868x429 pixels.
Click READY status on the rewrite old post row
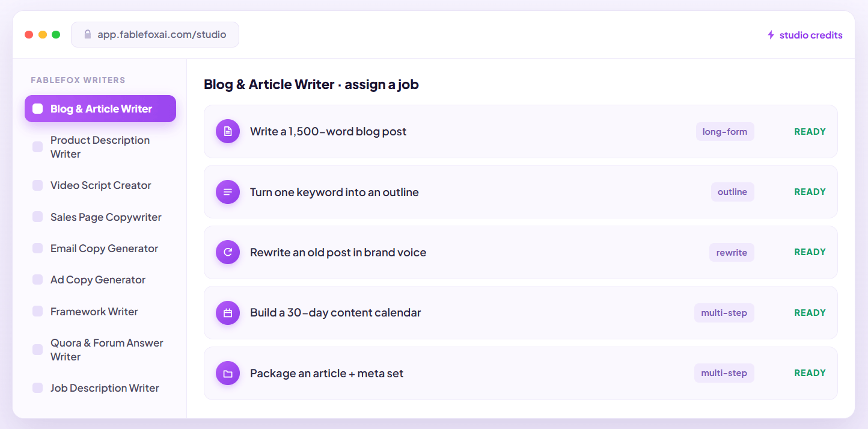pos(810,252)
